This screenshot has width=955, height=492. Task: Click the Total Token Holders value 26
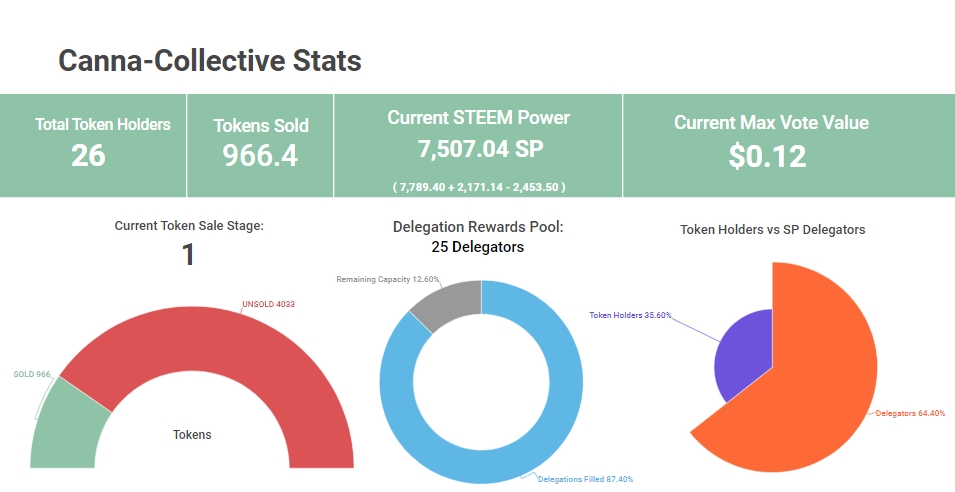point(88,156)
